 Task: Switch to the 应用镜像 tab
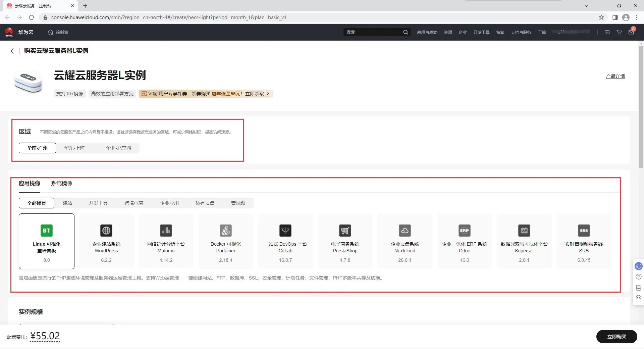tap(30, 183)
